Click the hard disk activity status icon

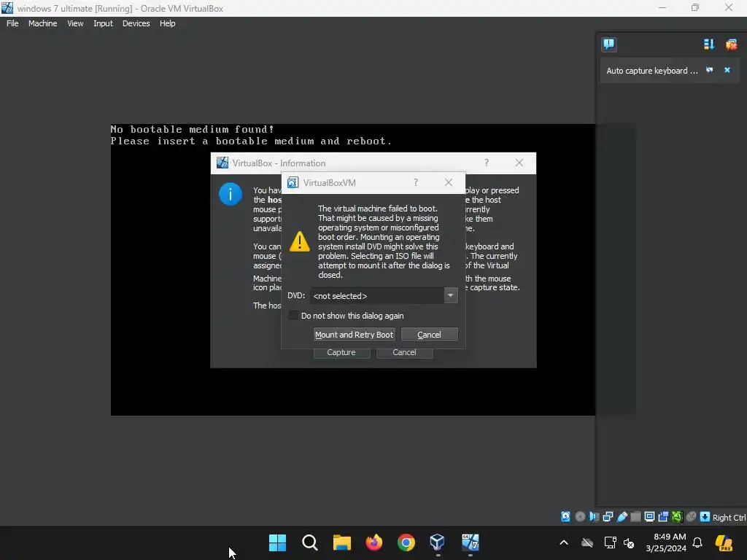pyautogui.click(x=565, y=517)
